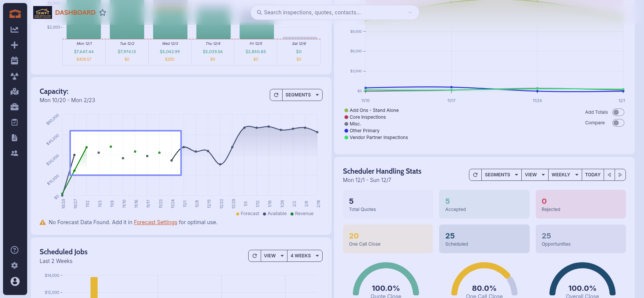Click the search inspections input field
This screenshot has height=298, width=644.
332,12
